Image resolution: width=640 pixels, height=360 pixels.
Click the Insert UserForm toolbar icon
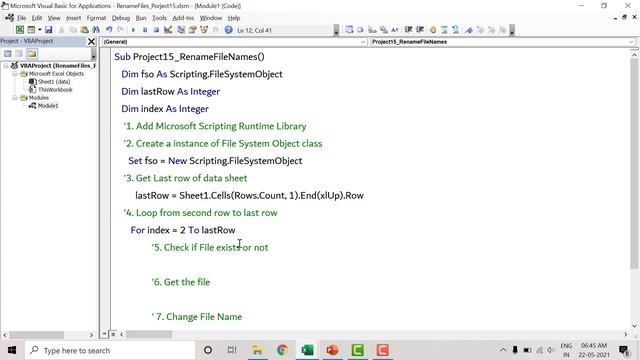pyautogui.click(x=31, y=30)
